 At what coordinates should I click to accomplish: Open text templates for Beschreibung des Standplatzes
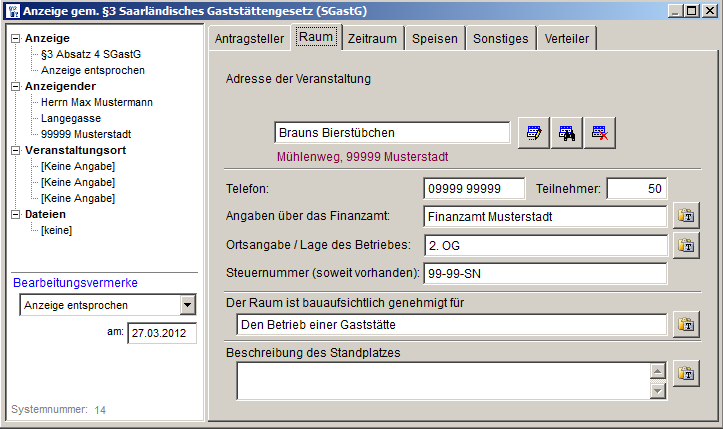pyautogui.click(x=685, y=374)
